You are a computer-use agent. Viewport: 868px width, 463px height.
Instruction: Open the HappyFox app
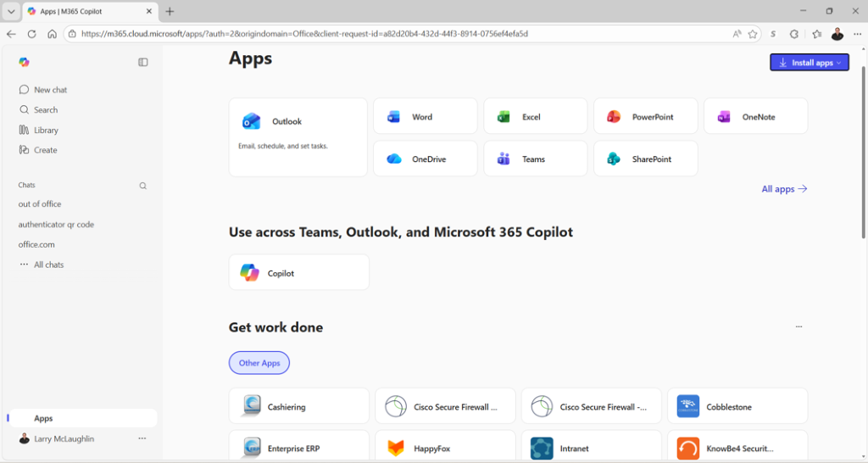(x=445, y=446)
